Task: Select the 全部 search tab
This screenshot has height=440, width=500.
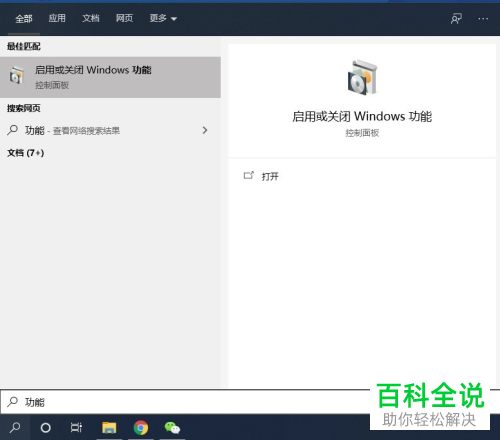Action: (24, 18)
